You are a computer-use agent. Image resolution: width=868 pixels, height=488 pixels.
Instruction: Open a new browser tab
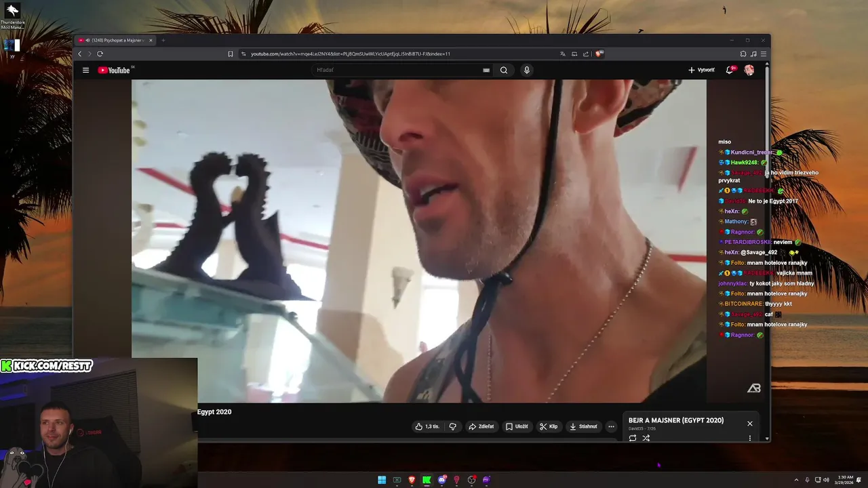pyautogui.click(x=163, y=40)
